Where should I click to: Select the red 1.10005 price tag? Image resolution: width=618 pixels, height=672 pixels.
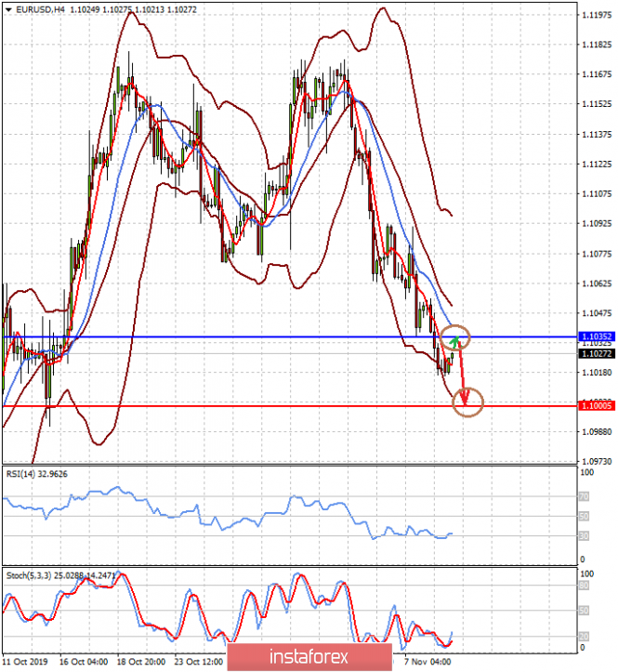click(596, 406)
